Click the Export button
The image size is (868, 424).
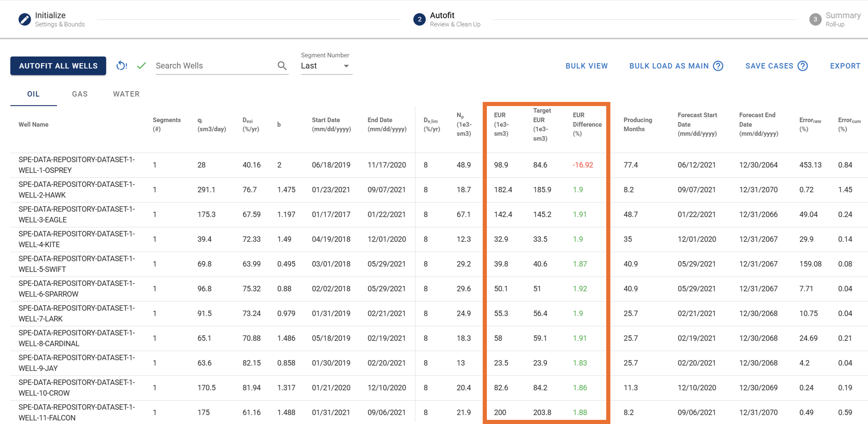[x=845, y=66]
